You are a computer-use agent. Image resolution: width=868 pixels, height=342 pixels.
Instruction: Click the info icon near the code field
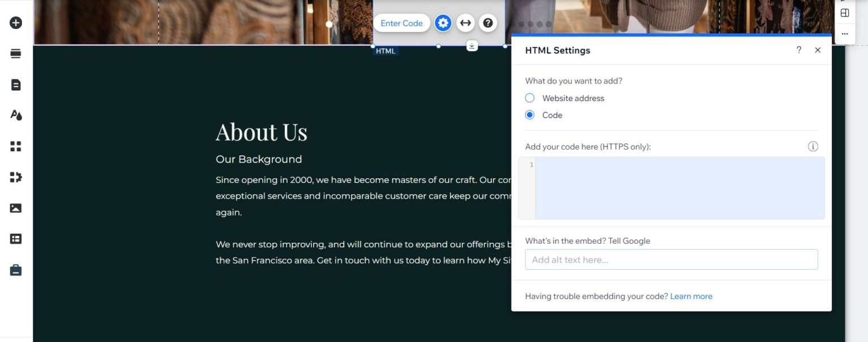(813, 146)
